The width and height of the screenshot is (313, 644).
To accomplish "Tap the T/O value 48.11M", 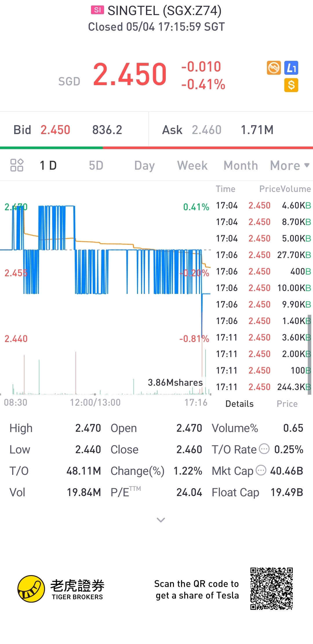I will [84, 471].
